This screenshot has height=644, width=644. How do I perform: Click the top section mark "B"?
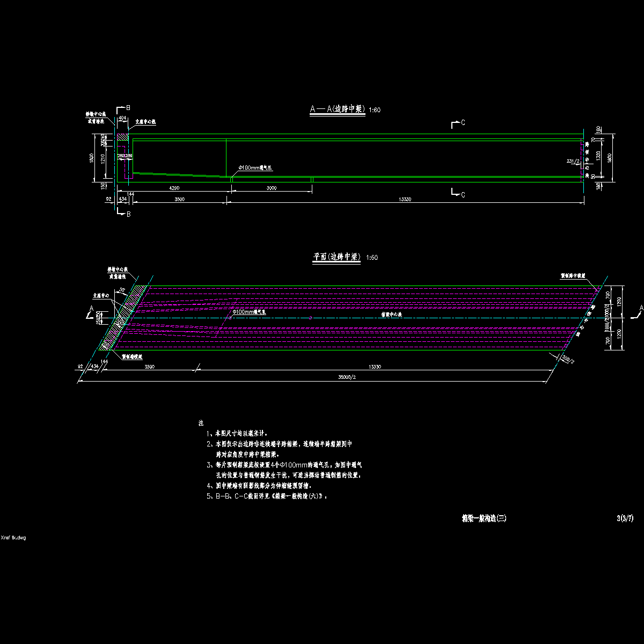tap(128, 108)
